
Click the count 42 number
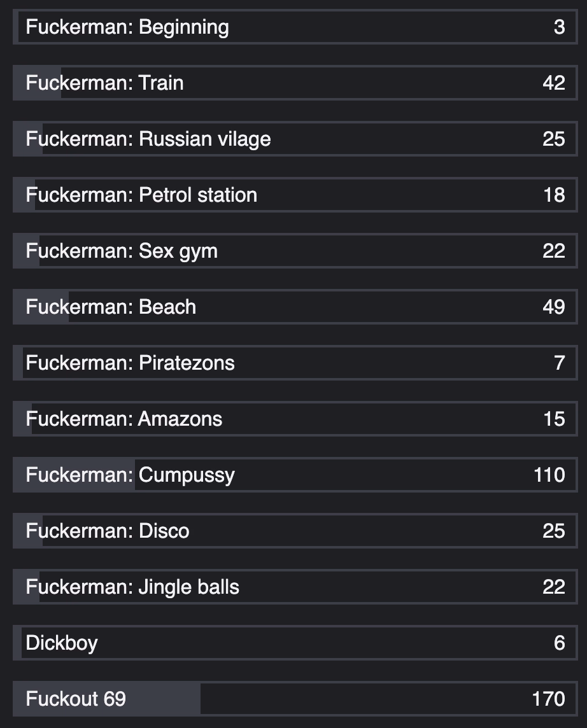tap(553, 83)
